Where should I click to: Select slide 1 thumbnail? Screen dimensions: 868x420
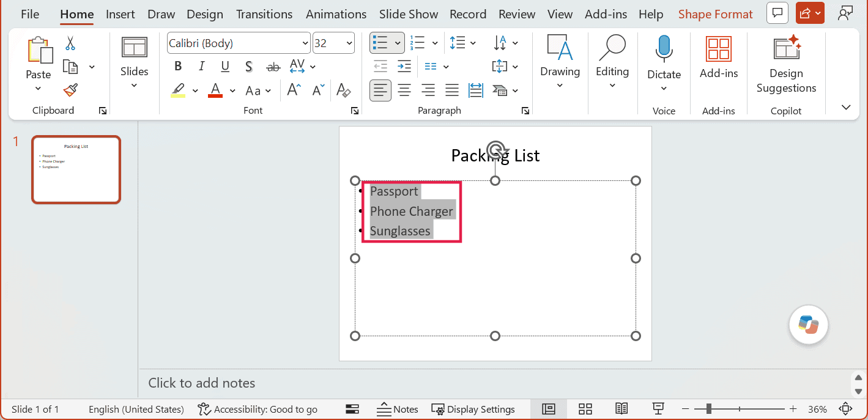pos(76,169)
